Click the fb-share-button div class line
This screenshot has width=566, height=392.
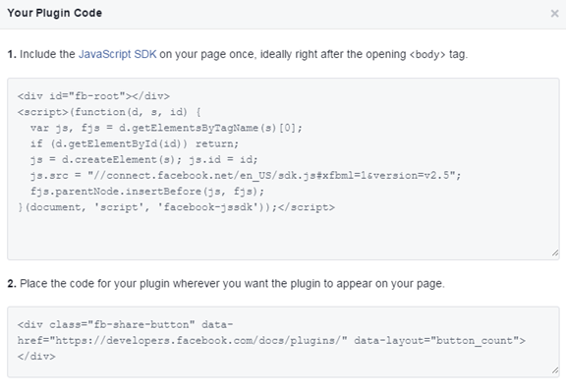pyautogui.click(x=125, y=325)
